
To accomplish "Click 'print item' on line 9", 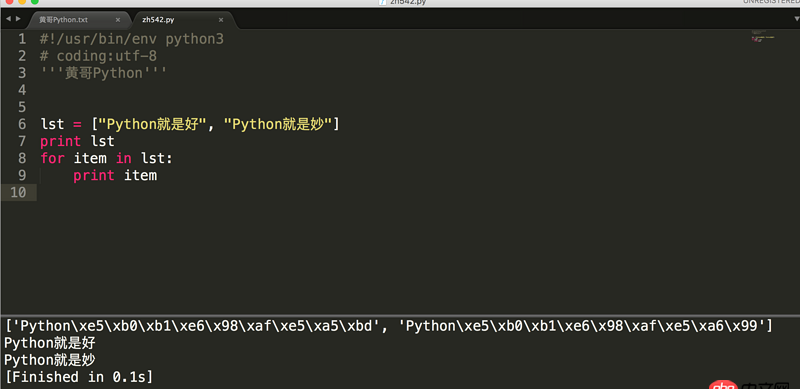I will pos(115,176).
